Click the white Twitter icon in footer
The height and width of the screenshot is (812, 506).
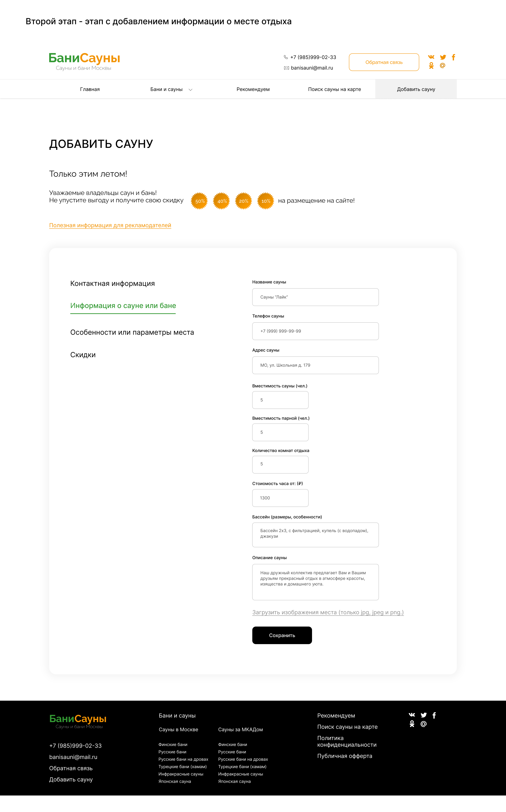tap(424, 715)
